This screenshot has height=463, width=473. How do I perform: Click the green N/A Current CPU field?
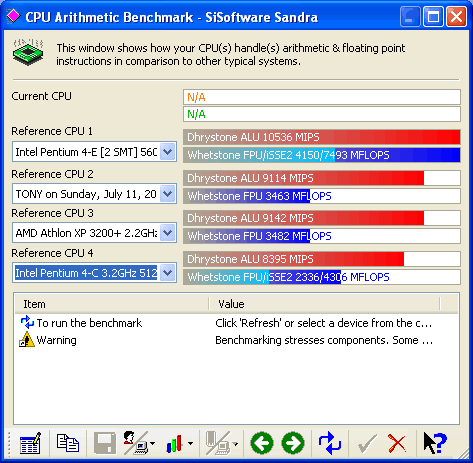[x=322, y=114]
